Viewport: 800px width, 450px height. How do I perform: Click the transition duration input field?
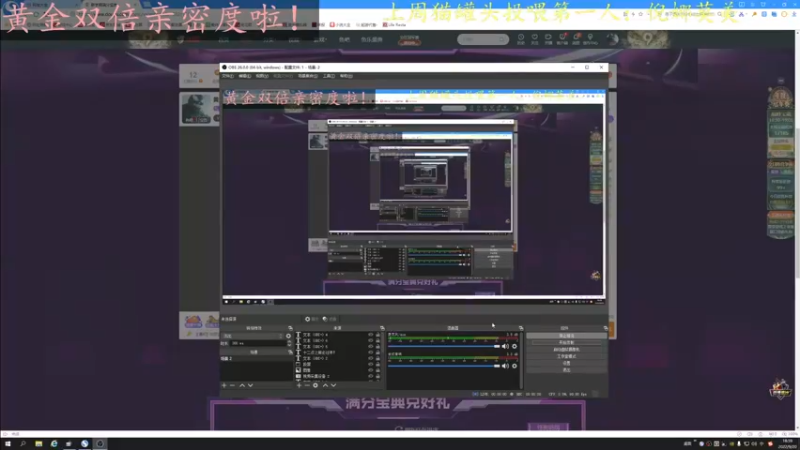[x=258, y=343]
